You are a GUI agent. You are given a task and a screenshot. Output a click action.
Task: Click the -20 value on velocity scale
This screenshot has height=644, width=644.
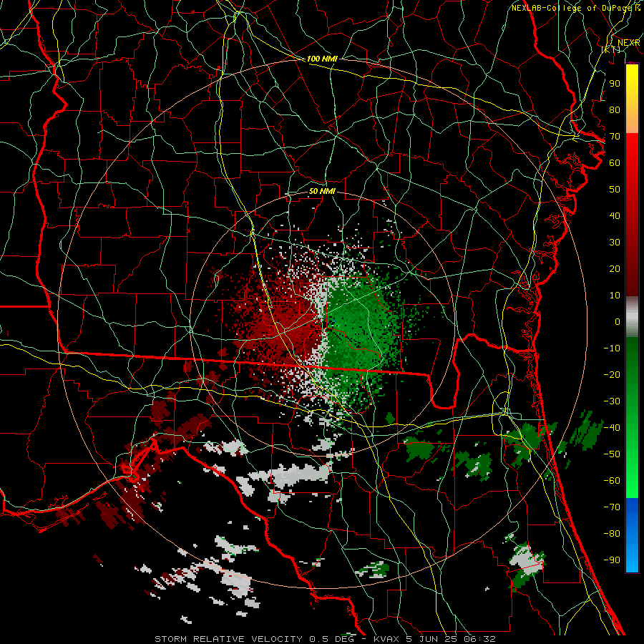(x=612, y=375)
